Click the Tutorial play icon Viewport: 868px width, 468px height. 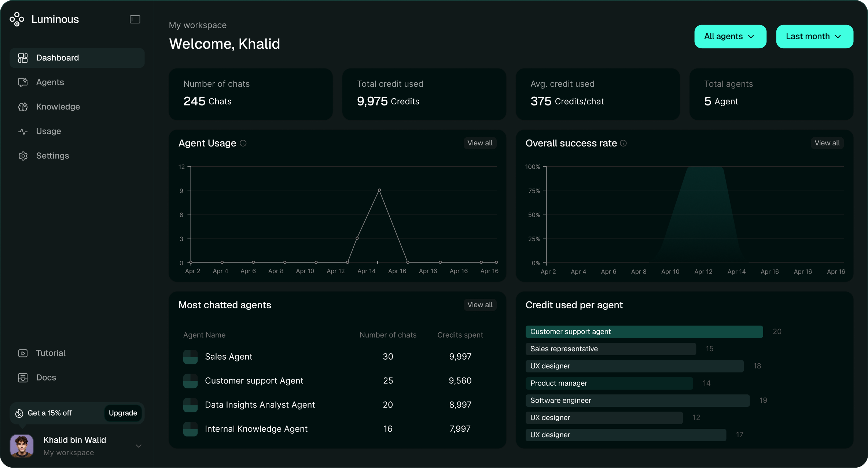(x=23, y=353)
